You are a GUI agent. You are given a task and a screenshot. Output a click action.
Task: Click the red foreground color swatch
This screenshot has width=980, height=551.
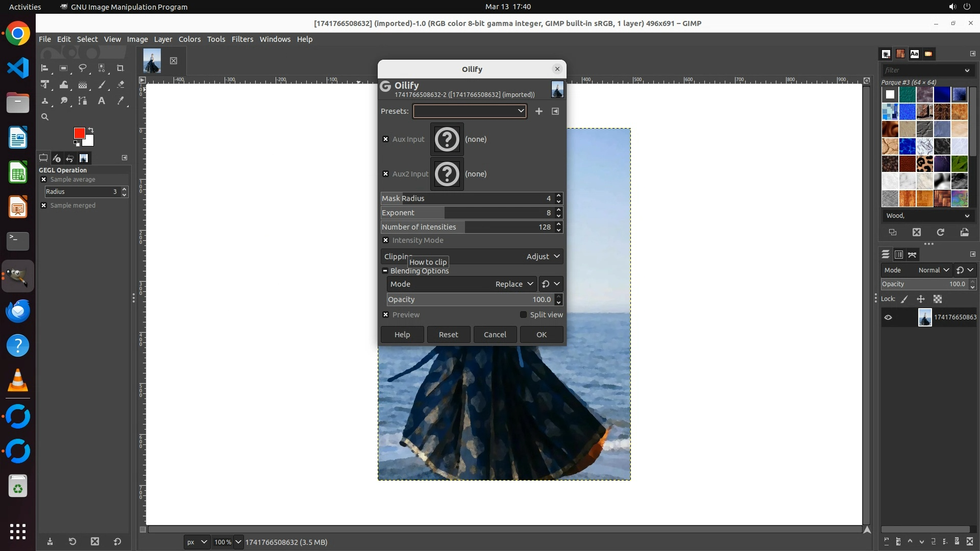79,133
